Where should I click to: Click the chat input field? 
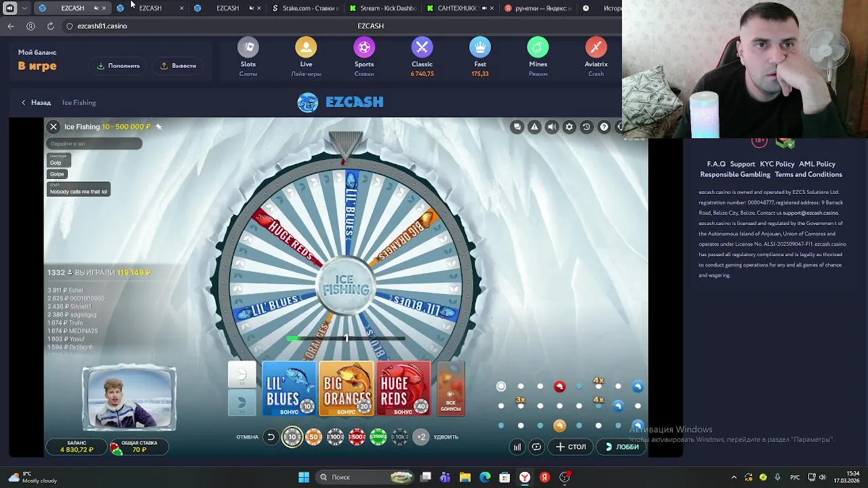click(x=95, y=144)
